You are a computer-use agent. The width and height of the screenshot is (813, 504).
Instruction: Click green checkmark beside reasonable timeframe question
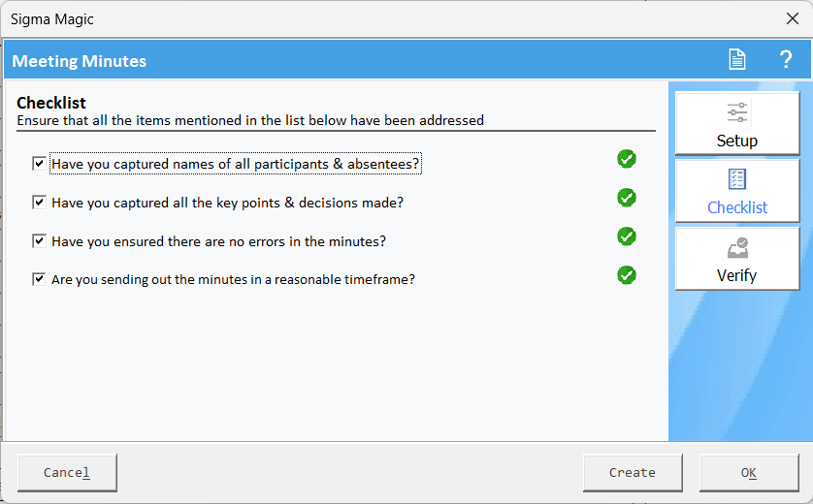pyautogui.click(x=627, y=275)
